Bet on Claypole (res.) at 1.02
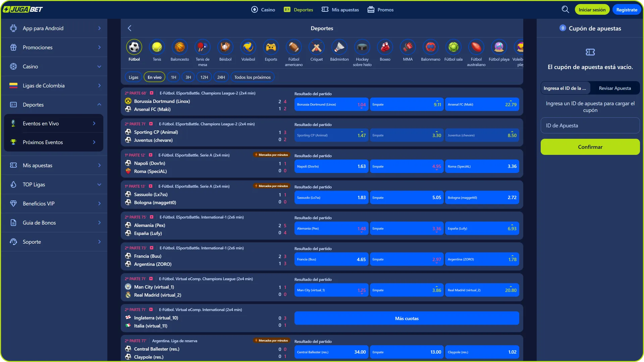The width and height of the screenshot is (644, 362). (482, 352)
